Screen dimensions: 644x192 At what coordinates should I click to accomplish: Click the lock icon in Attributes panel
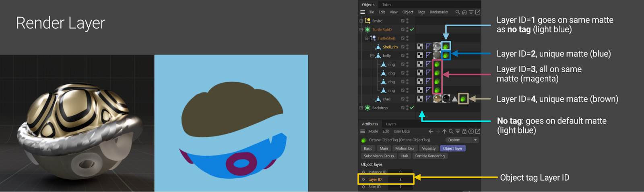pos(464,131)
